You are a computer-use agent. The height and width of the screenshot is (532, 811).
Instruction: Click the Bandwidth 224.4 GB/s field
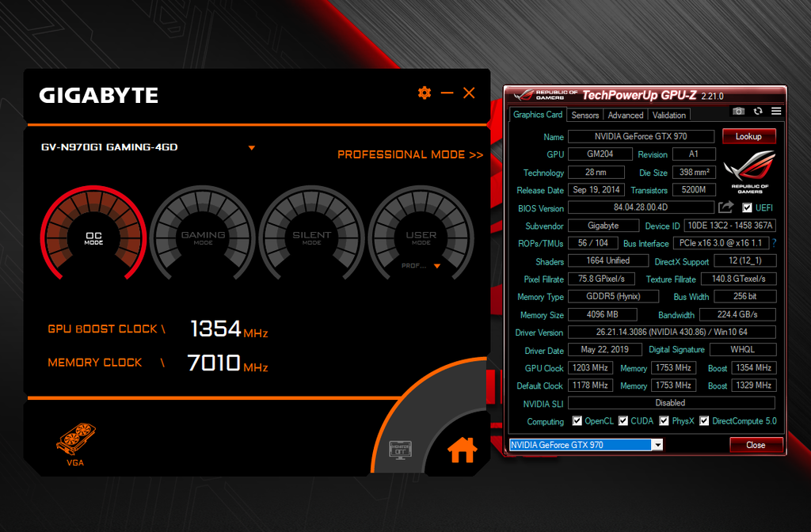click(x=737, y=314)
